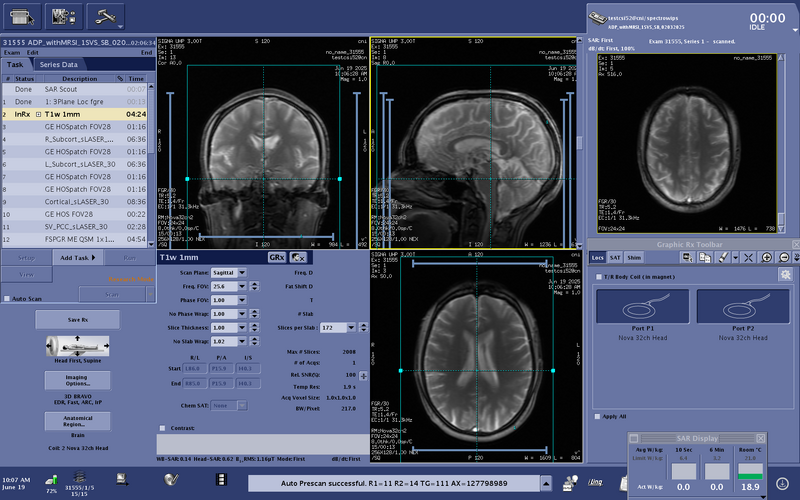Click the film strip icon in bottom bar
Image resolution: width=800 pixels, height=500 pixels.
[221, 480]
